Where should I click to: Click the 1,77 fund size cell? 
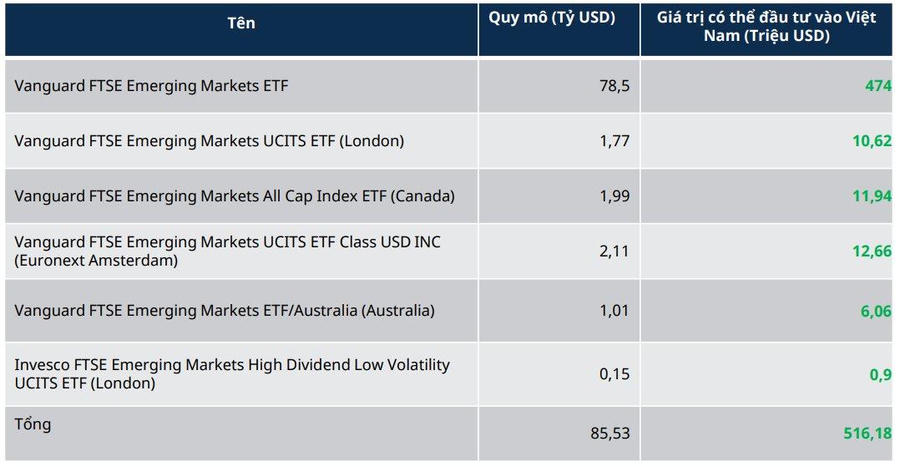coord(614,141)
